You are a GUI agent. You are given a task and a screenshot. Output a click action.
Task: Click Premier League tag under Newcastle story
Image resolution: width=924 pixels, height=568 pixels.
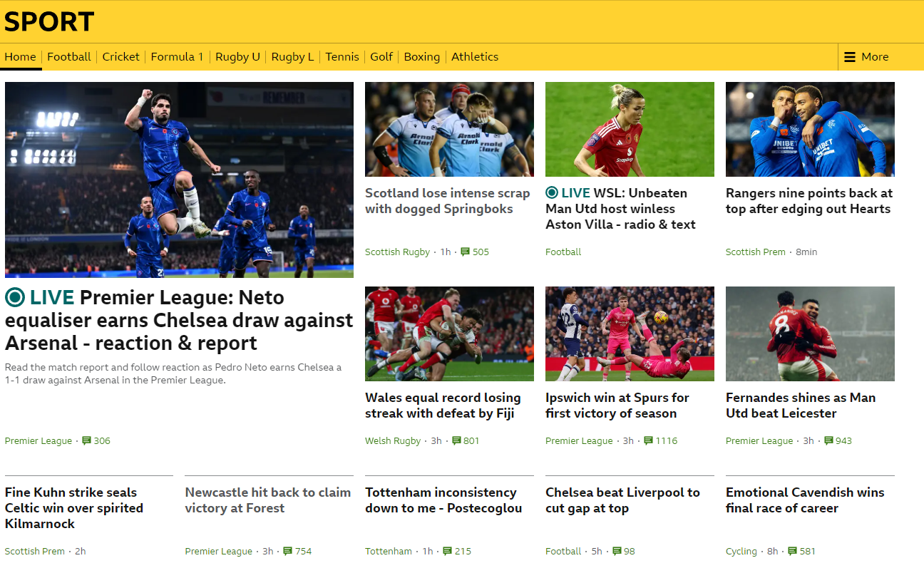218,551
